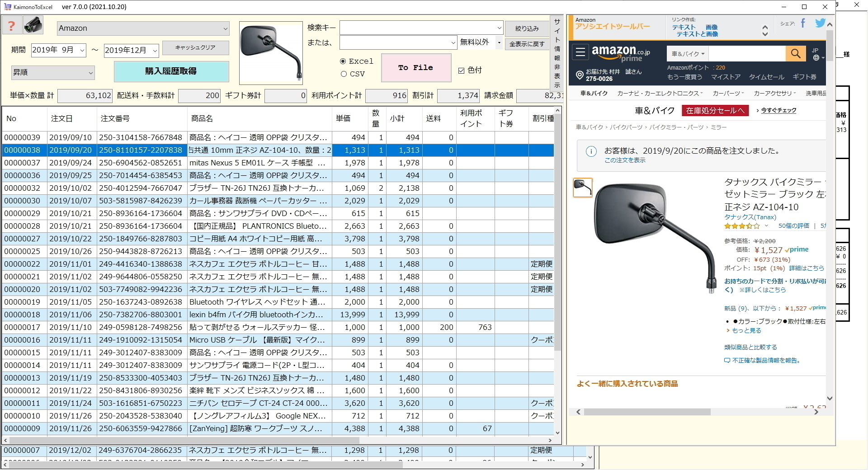Click the To File button
The width and height of the screenshot is (868, 470).
coord(416,68)
